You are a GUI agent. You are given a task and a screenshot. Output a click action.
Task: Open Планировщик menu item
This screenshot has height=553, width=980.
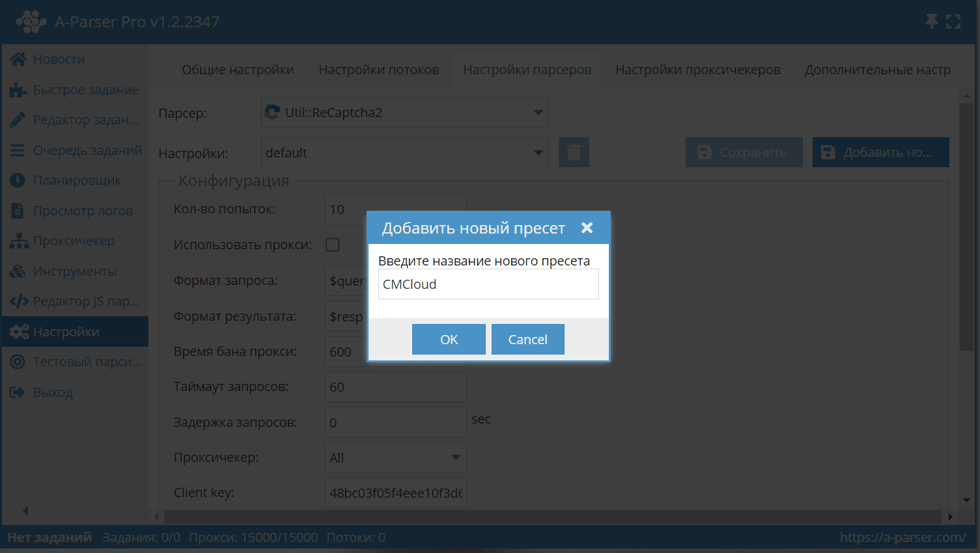click(77, 180)
